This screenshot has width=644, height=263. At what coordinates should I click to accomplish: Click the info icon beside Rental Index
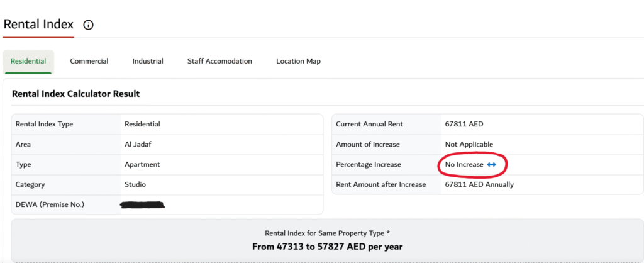click(x=88, y=25)
